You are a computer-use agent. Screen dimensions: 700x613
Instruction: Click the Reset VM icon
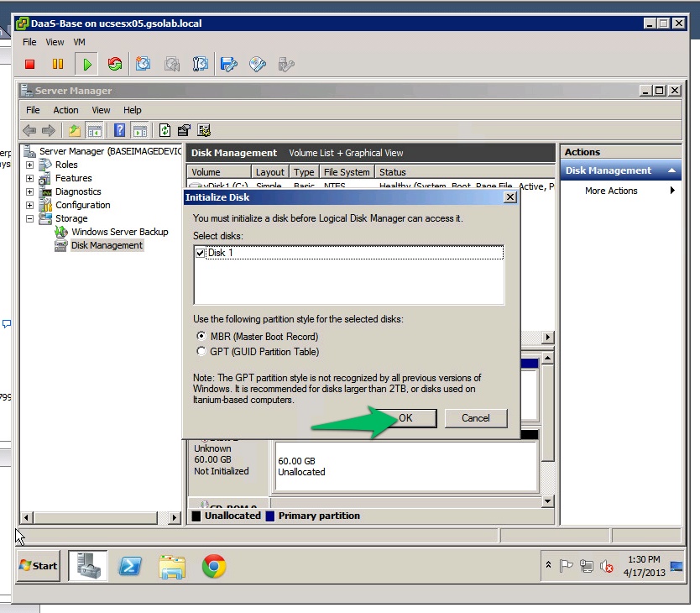[x=115, y=64]
